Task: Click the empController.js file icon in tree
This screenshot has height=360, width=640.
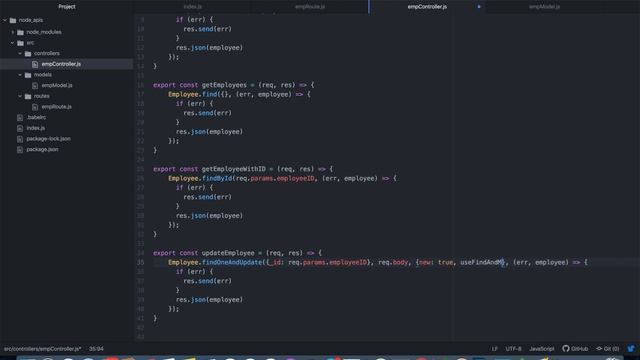Action: point(35,64)
